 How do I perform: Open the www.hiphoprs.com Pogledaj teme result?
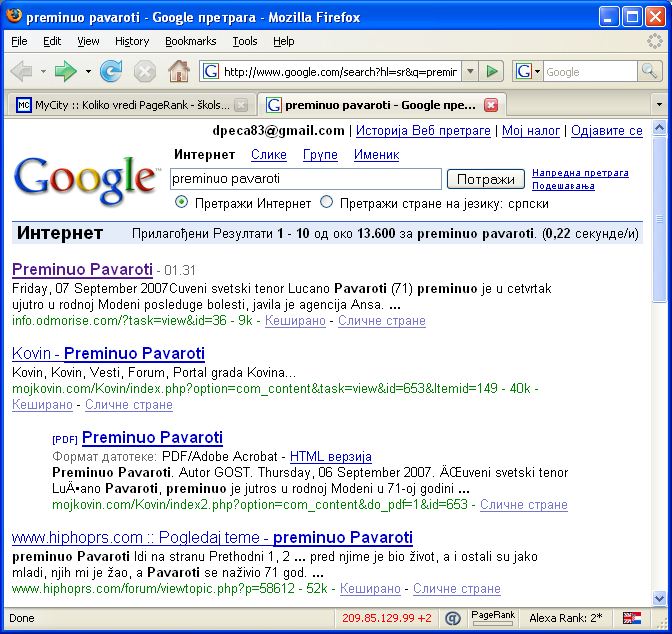212,537
